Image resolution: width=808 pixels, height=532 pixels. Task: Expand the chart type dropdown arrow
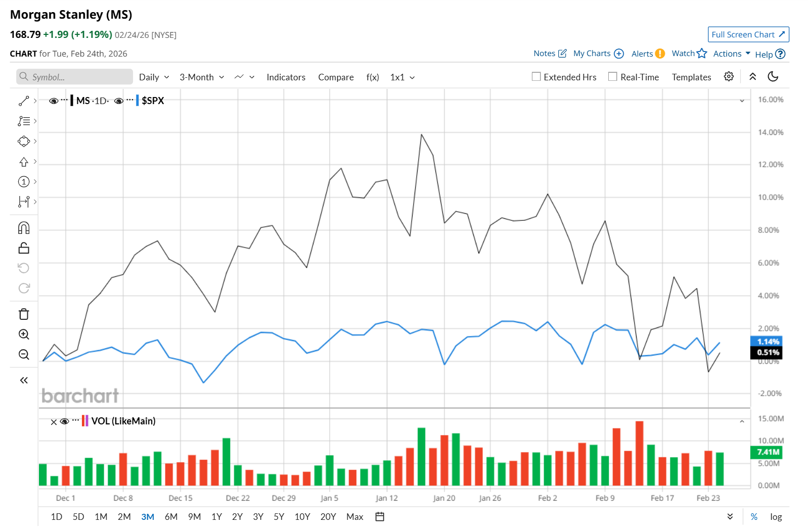252,77
